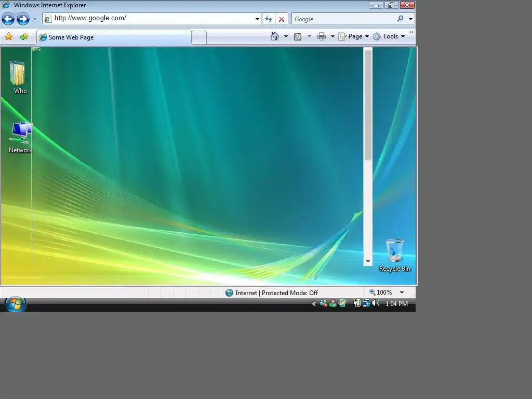Viewport: 532px width, 399px height.
Task: Run the search with the magnifier icon
Action: click(401, 19)
